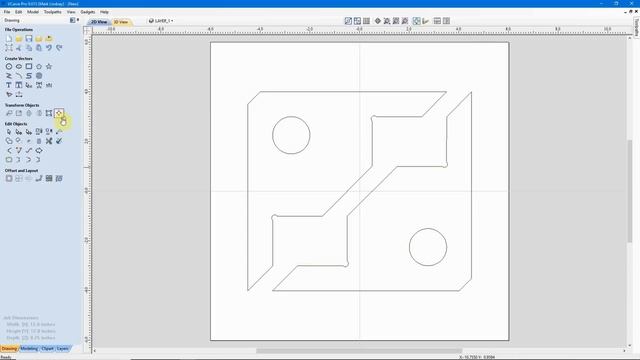Image resolution: width=640 pixels, height=360 pixels.
Task: Select the Drawing tab at bottom
Action: pyautogui.click(x=9, y=349)
